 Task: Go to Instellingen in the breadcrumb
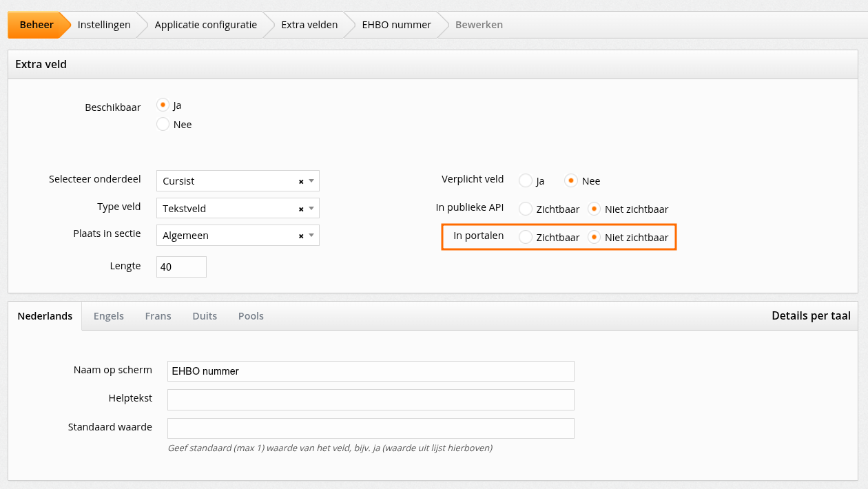[104, 25]
